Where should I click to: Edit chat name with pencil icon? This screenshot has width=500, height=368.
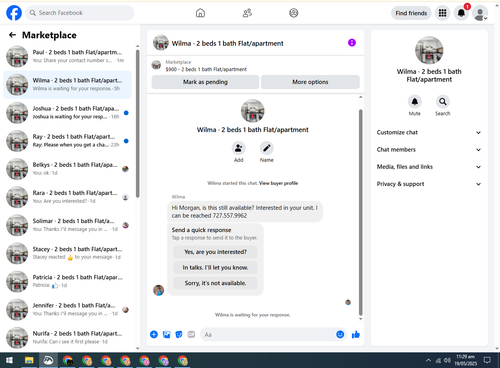[267, 148]
